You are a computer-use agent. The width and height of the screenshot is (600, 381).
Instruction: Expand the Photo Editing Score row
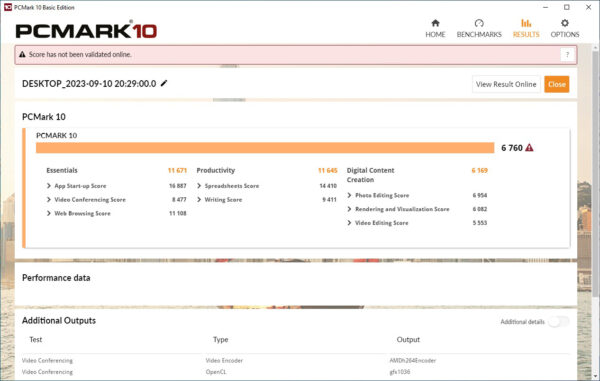349,195
